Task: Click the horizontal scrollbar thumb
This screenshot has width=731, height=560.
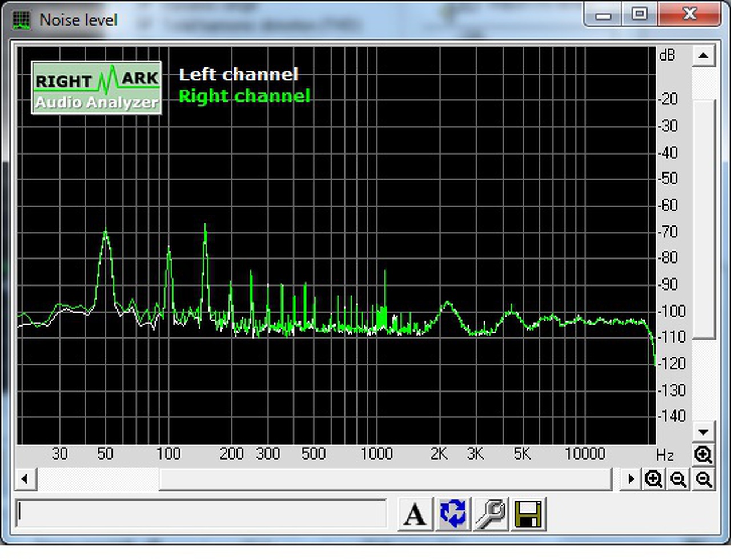Action: coord(385,479)
